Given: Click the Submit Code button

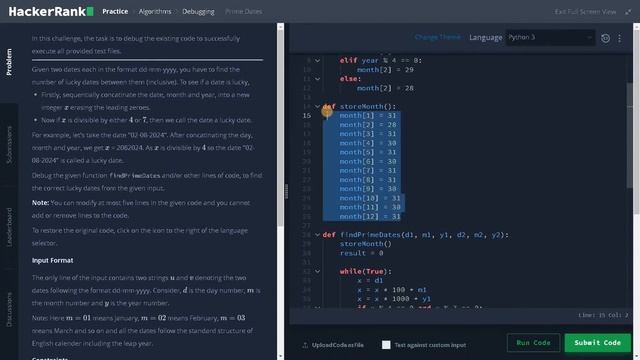Looking at the screenshot, I should 597,343.
